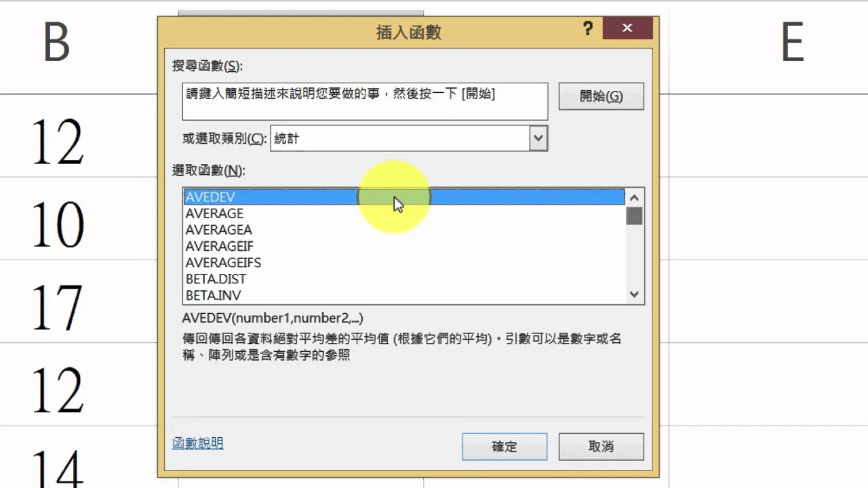The width and height of the screenshot is (868, 488).
Task: Click the 開始(G) search button
Action: [601, 96]
